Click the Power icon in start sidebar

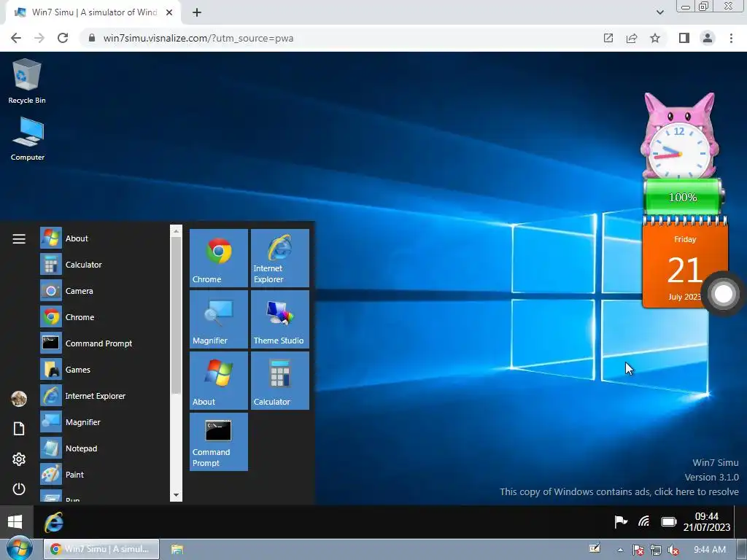(x=19, y=489)
